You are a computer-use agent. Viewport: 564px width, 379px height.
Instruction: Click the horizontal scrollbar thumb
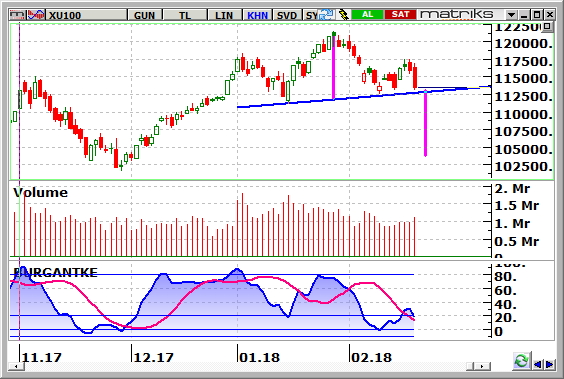pyautogui.click(x=470, y=366)
